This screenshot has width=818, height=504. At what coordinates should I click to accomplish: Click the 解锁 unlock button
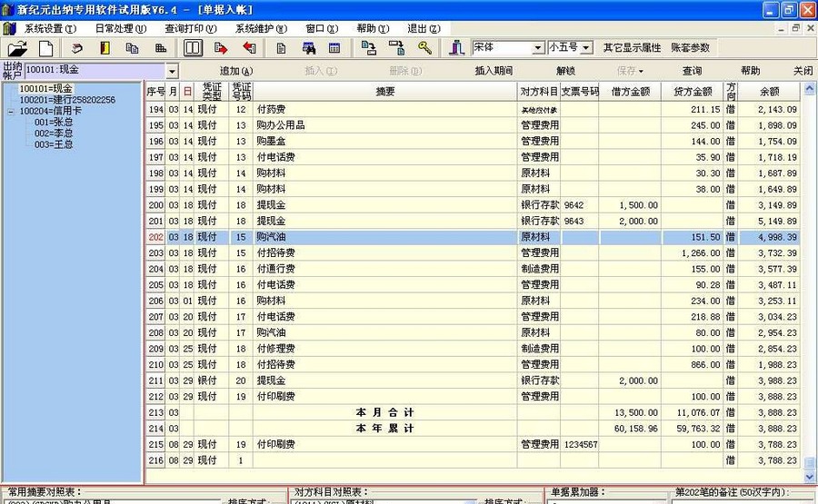pos(565,71)
